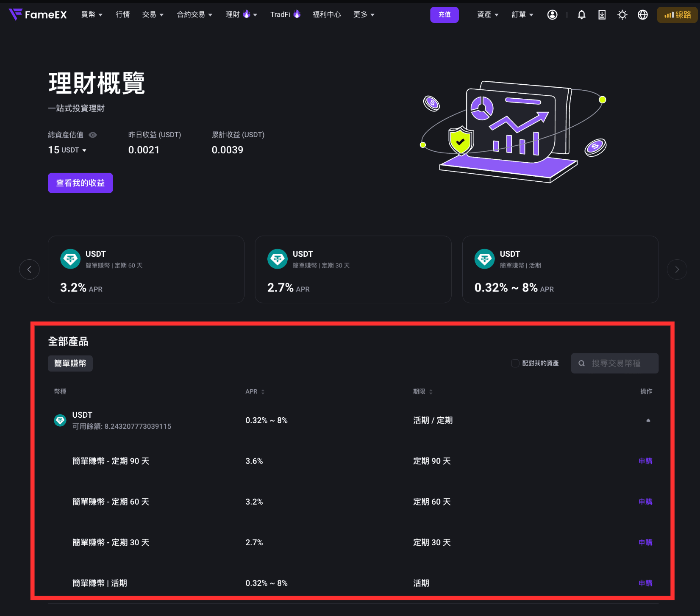Click the 線路 network signal button
Image resolution: width=700 pixels, height=616 pixels.
pos(677,15)
